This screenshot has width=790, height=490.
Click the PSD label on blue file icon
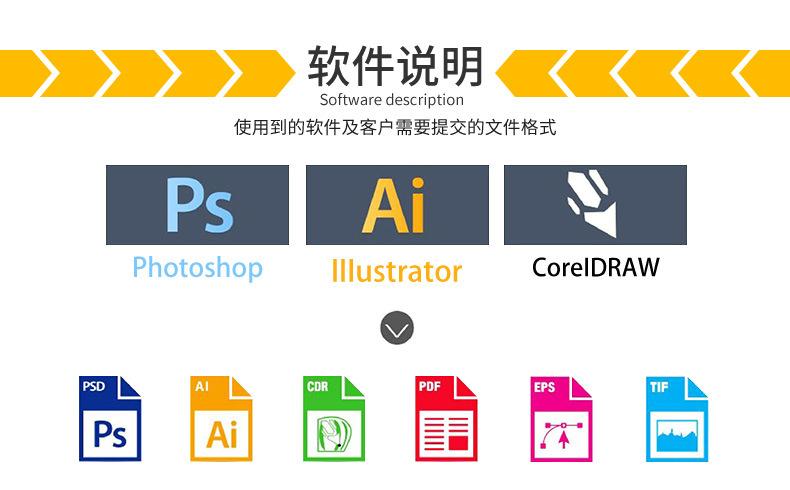point(94,386)
